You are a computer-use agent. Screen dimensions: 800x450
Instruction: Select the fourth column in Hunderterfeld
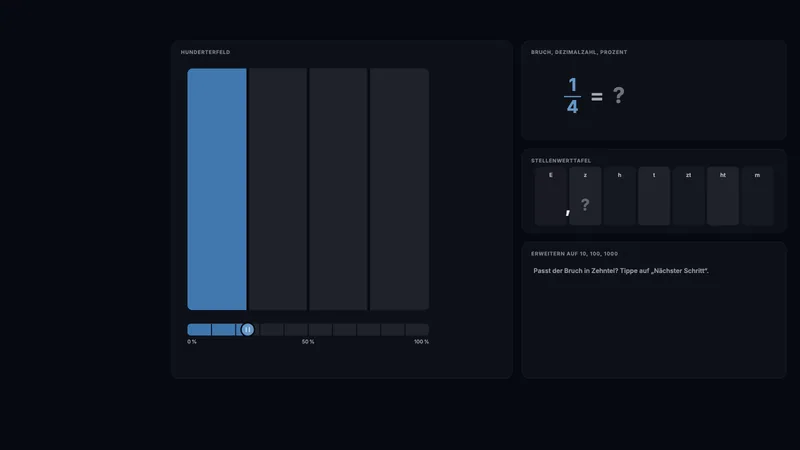click(x=399, y=189)
